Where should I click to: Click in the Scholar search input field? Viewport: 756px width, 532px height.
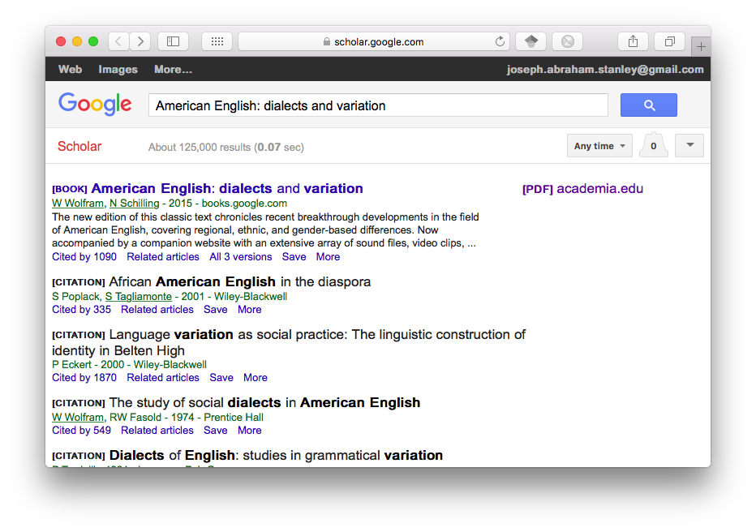(378, 105)
